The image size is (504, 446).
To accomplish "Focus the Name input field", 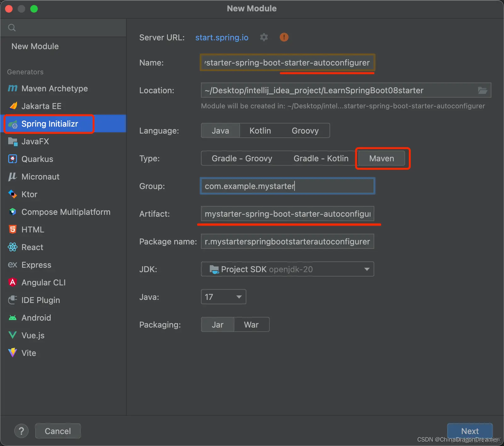I will point(288,63).
